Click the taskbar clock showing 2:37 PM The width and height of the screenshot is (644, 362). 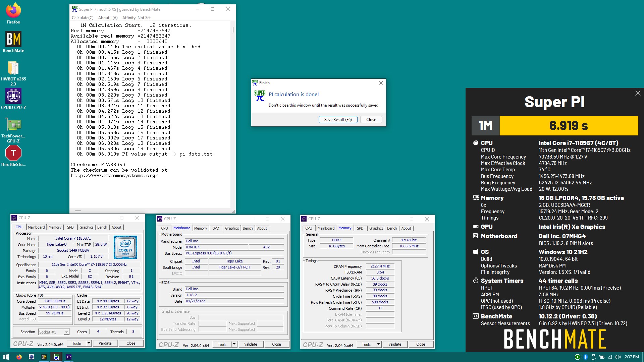click(x=632, y=357)
